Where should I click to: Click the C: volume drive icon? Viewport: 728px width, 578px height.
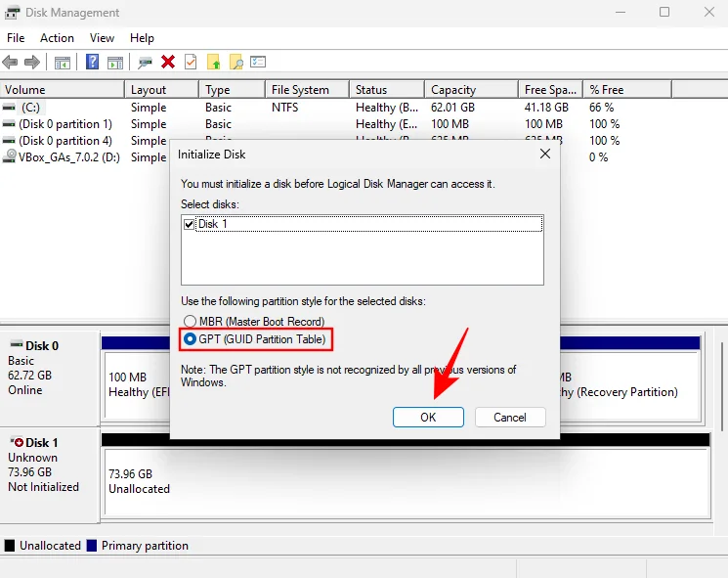click(x=9, y=108)
